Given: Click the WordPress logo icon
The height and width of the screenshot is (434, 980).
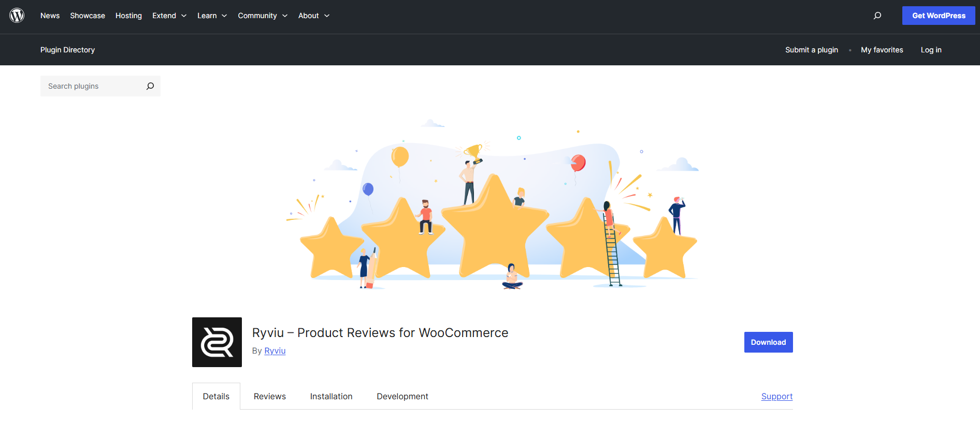Looking at the screenshot, I should pos(17,16).
